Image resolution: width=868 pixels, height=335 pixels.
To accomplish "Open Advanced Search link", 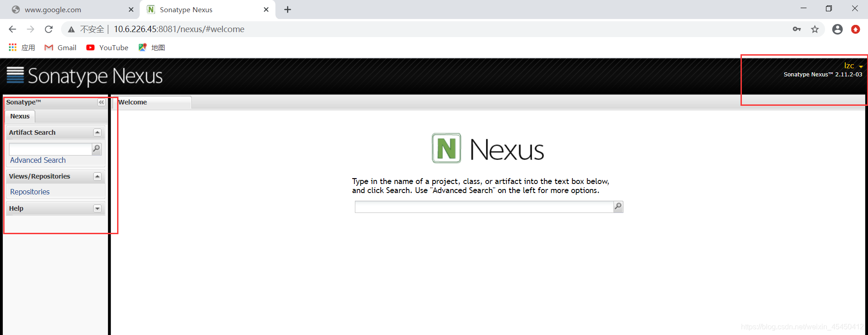I will click(38, 160).
